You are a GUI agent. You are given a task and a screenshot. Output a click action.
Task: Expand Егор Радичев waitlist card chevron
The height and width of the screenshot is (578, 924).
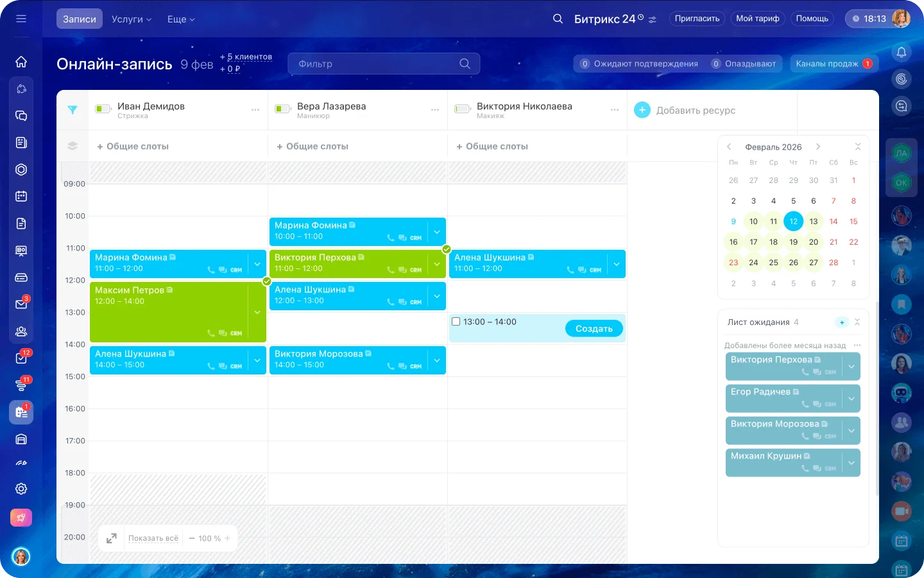pyautogui.click(x=851, y=399)
